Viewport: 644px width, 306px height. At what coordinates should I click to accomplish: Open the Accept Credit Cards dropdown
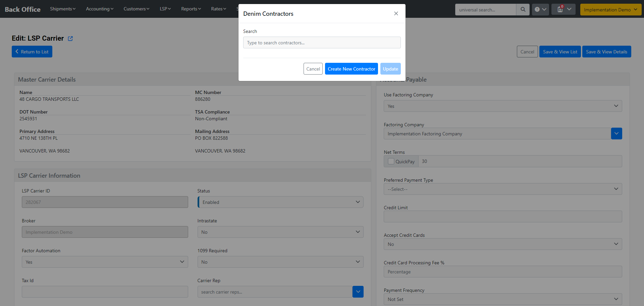503,244
